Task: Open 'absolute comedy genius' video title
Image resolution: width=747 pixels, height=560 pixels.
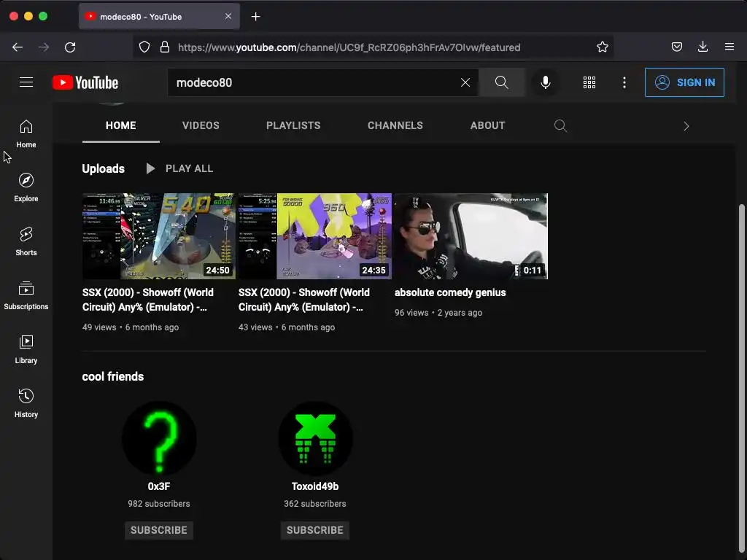Action: 450,292
